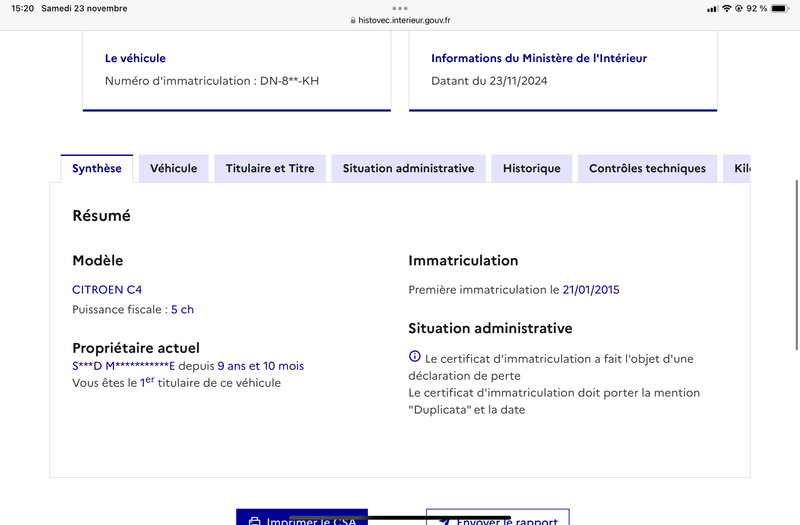Switch to the Véhicule tab

coord(173,168)
